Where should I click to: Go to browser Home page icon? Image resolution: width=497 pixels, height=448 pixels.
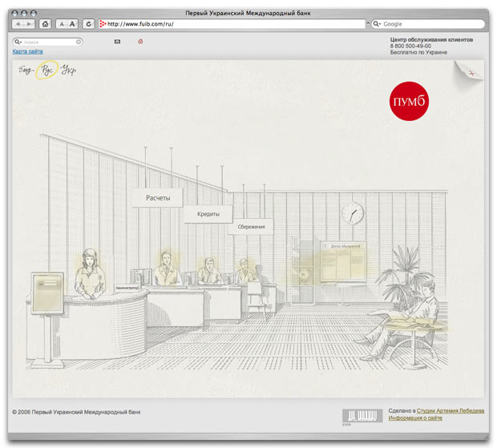coord(45,24)
